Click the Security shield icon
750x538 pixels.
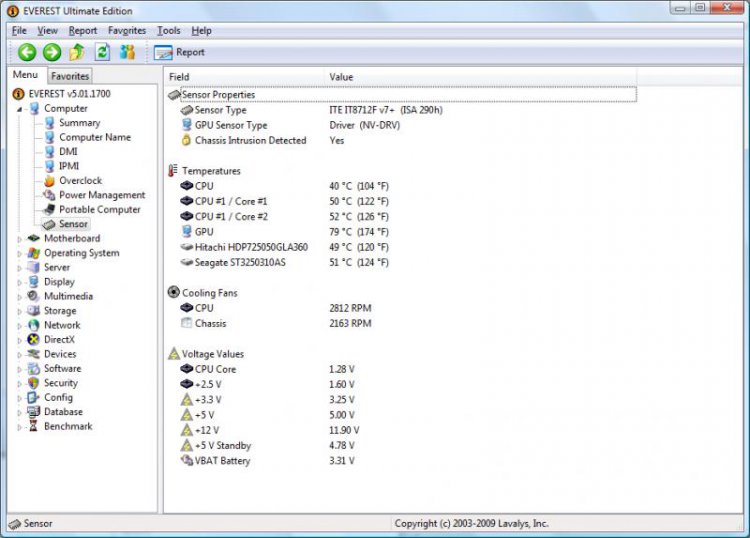[33, 383]
